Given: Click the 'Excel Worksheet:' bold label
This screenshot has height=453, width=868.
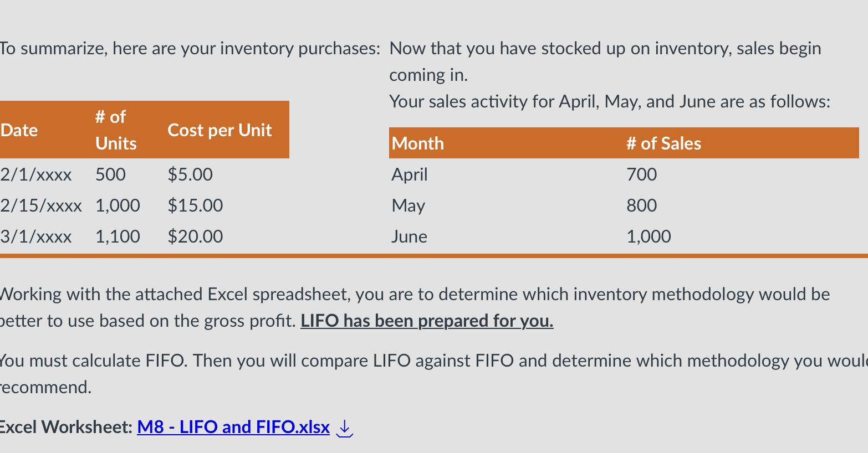Looking at the screenshot, I should click(x=65, y=427).
